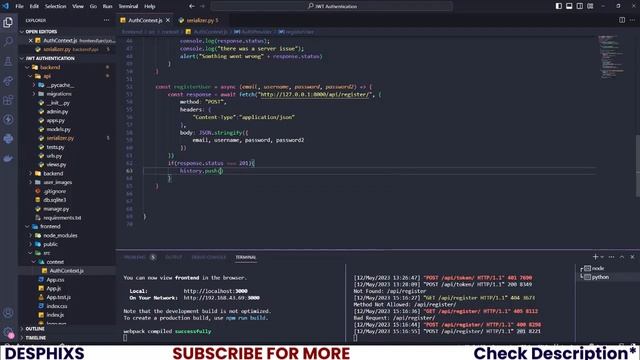Viewport: 640px width, 360px height.
Task: Open App.css in the explorer
Action: [55, 280]
